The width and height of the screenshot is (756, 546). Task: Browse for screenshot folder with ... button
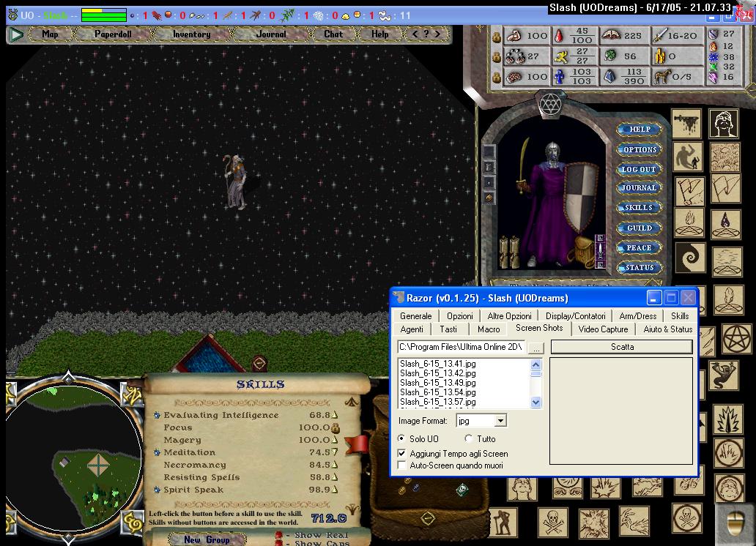point(536,348)
